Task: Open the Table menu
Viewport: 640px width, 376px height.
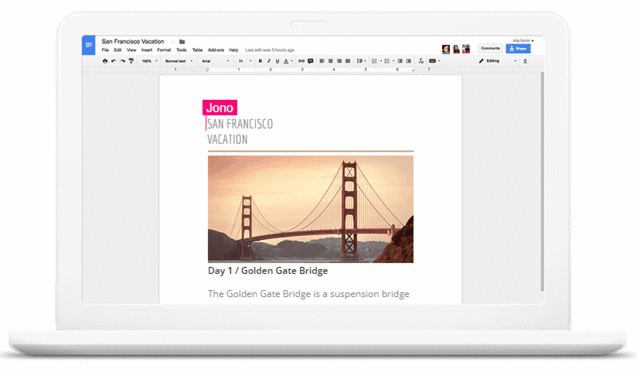Action: (x=198, y=50)
